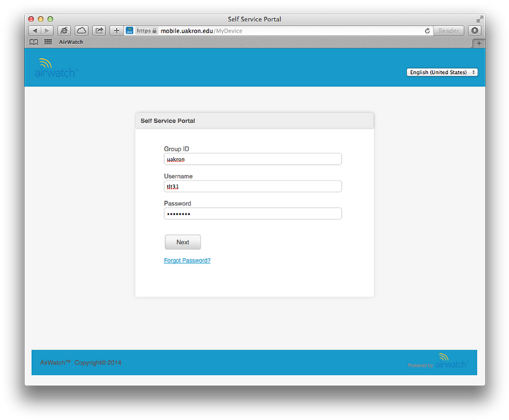The image size is (509, 420).
Task: Focus the Username text field
Action: [x=252, y=187]
